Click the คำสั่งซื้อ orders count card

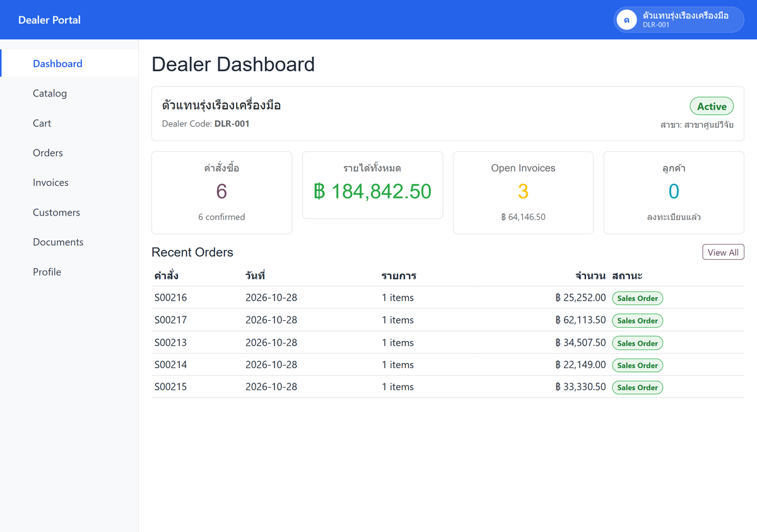coord(221,192)
